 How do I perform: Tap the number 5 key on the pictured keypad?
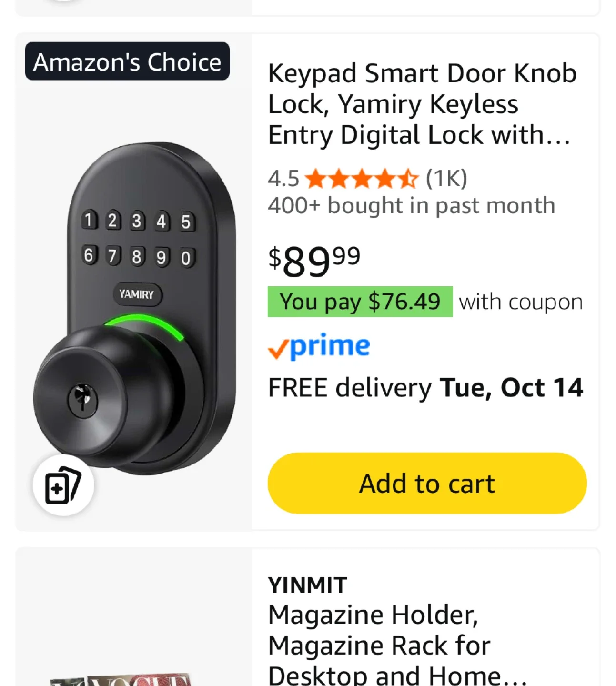pos(186,222)
